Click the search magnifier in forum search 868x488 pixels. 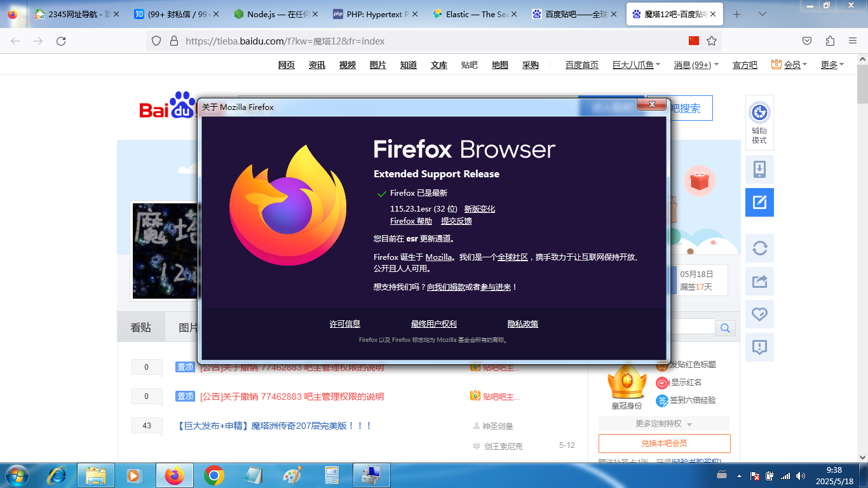[x=725, y=328]
